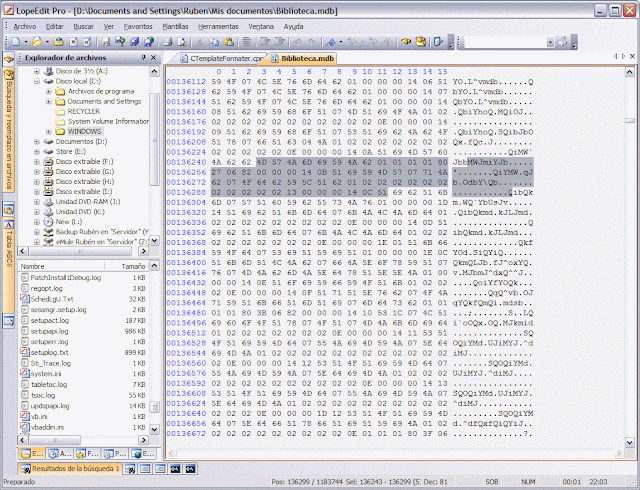Switch to the CTemplateFormater.cpp tab
The width and height of the screenshot is (640, 490).
pyautogui.click(x=222, y=58)
